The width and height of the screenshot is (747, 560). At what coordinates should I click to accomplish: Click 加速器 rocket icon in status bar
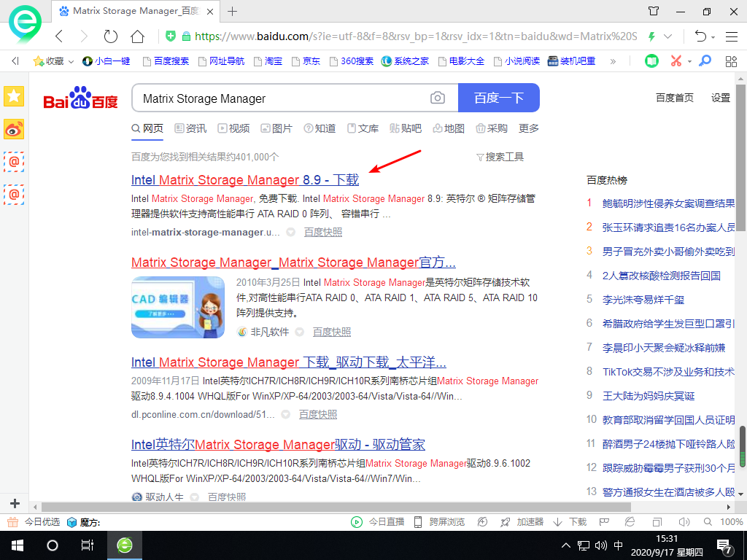506,522
